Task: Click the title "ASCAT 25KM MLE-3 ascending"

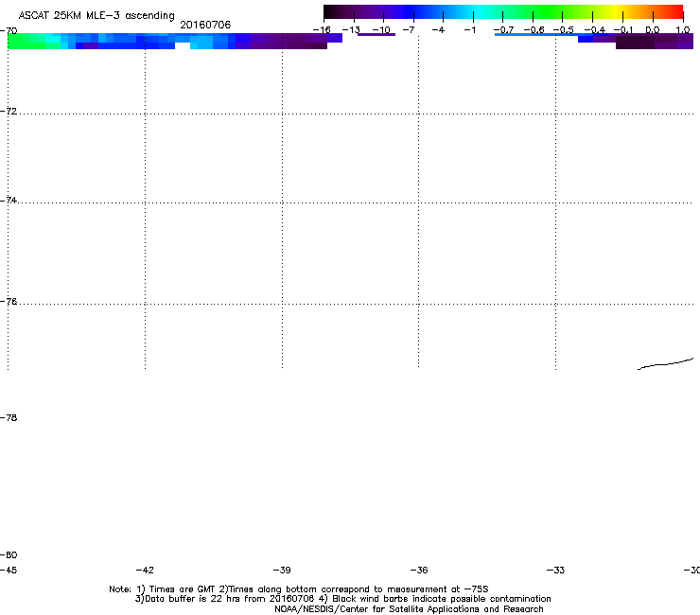Action: point(96,15)
